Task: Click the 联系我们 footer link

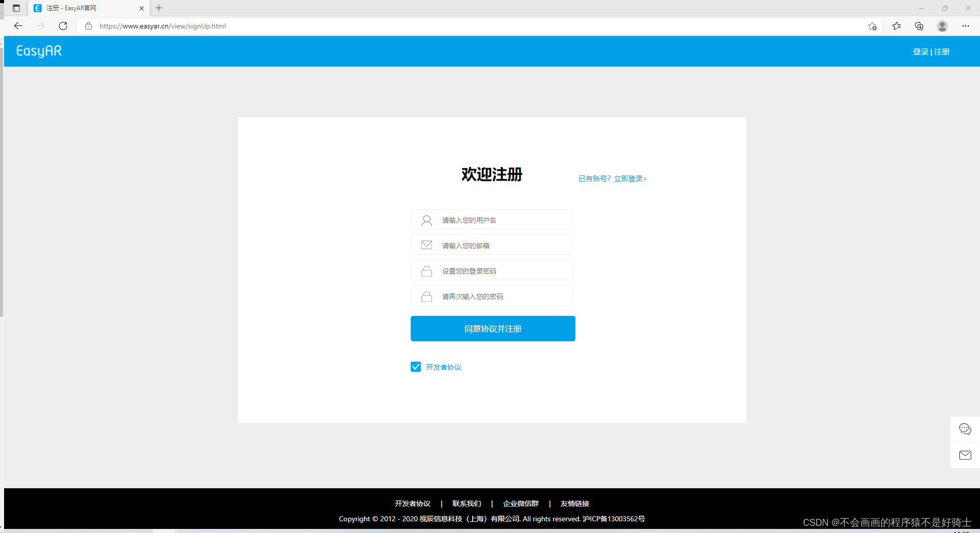Action: (466, 504)
